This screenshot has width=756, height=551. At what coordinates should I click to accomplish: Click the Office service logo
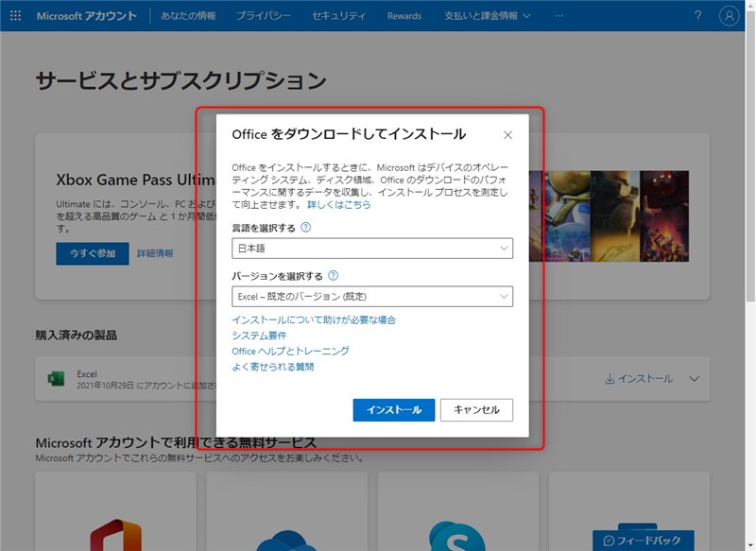pyautogui.click(x=115, y=535)
